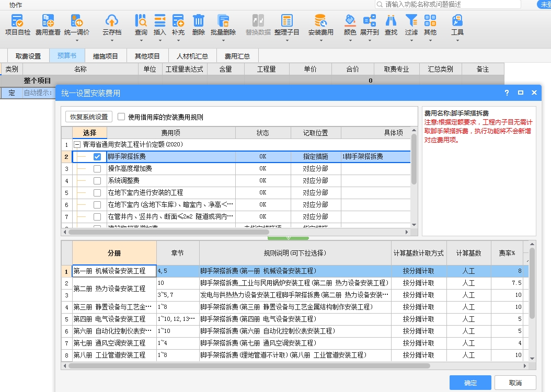Click the 确定 button
The width and height of the screenshot is (551, 392).
coord(470,383)
